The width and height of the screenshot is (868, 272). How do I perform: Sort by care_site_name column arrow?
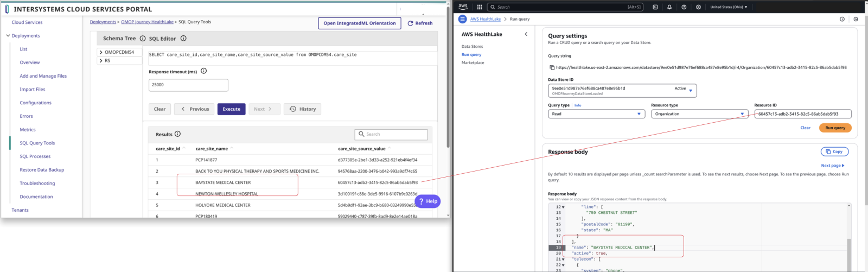coord(232,148)
